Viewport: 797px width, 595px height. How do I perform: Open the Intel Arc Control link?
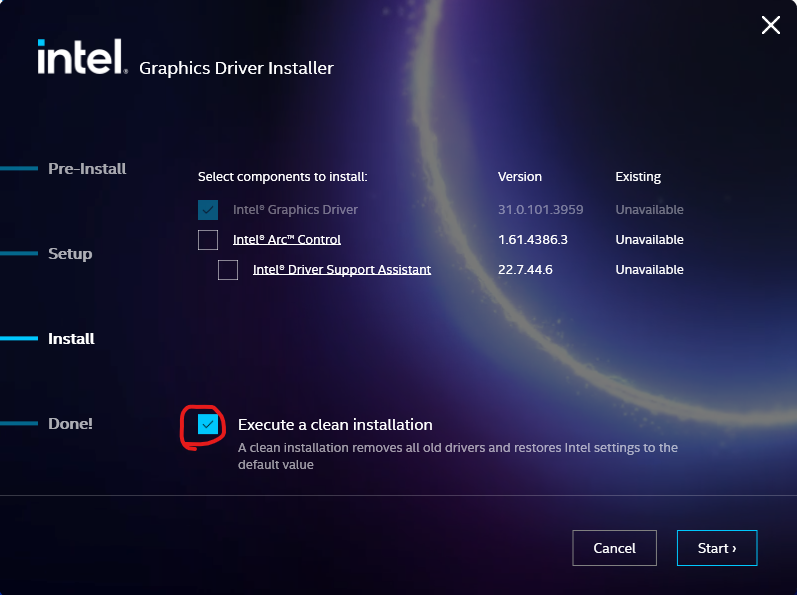287,240
